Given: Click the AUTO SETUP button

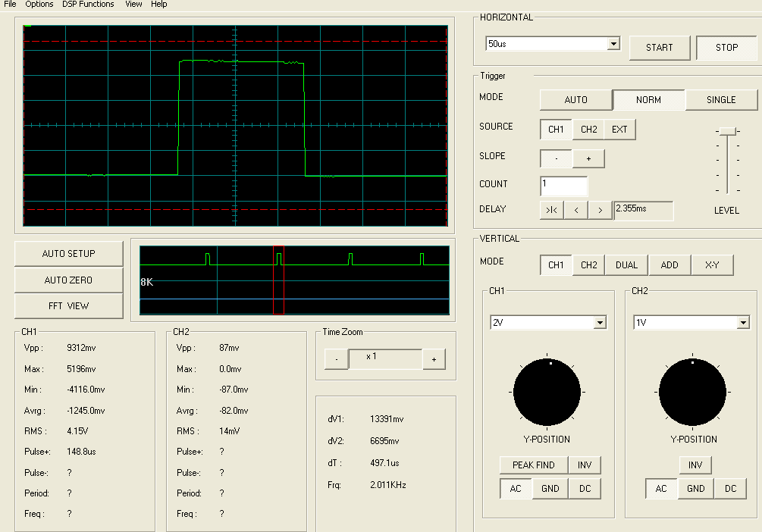Looking at the screenshot, I should 68,254.
